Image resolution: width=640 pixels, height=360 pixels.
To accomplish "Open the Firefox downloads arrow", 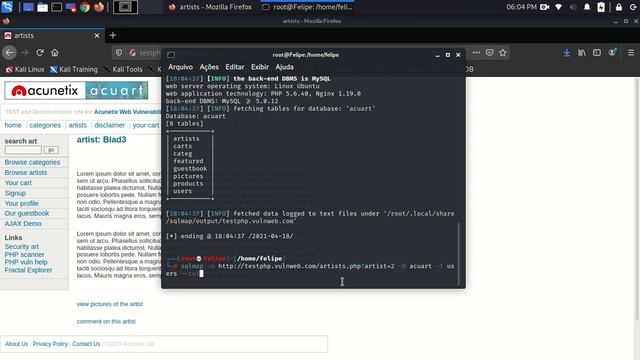I will click(567, 53).
